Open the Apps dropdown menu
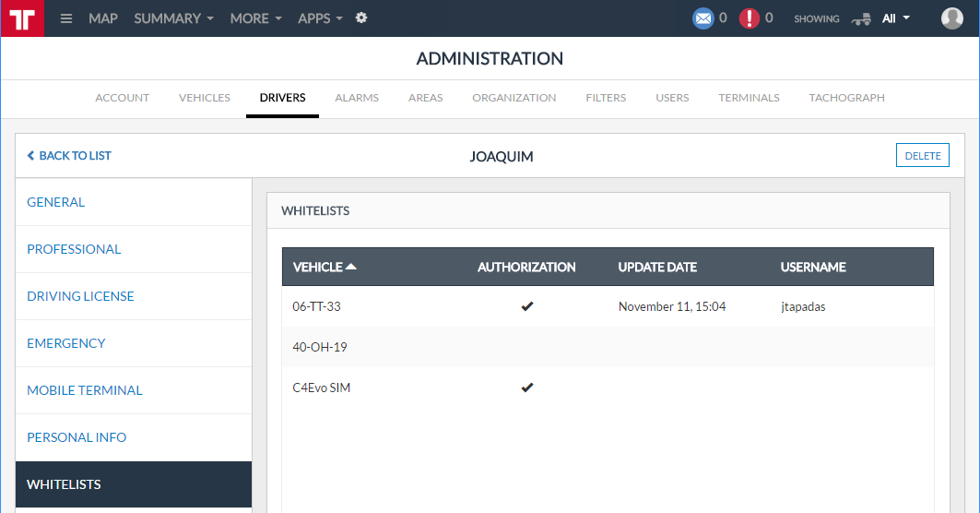This screenshot has width=980, height=513. coord(320,18)
